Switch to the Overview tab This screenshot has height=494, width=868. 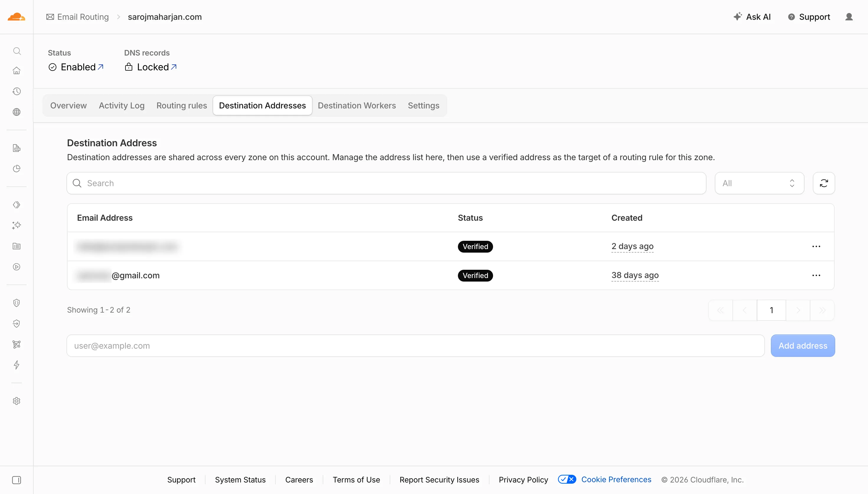click(x=68, y=105)
